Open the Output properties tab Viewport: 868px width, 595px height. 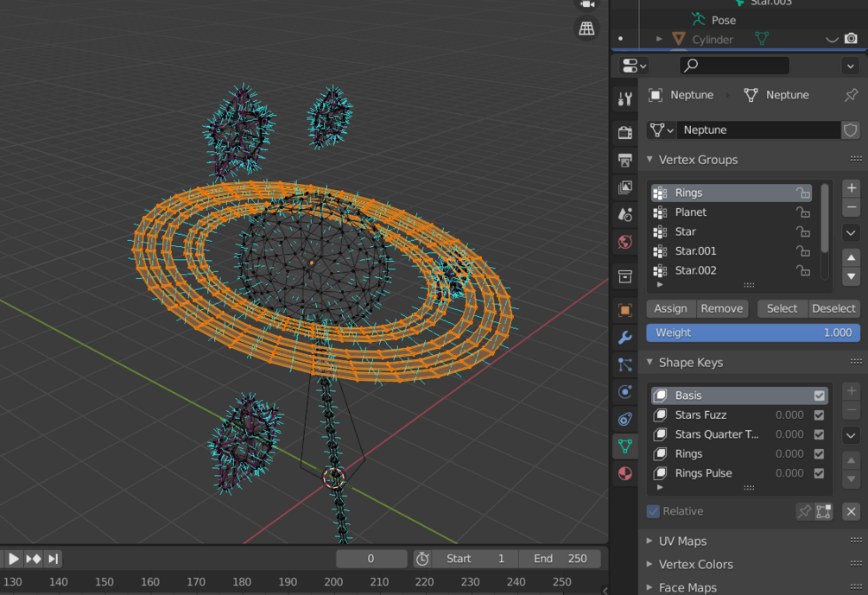(x=625, y=160)
